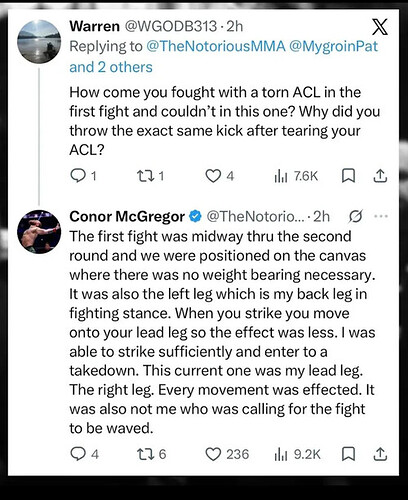Open Warren's lake profile picture
The width and height of the screenshot is (408, 500).
[39, 42]
